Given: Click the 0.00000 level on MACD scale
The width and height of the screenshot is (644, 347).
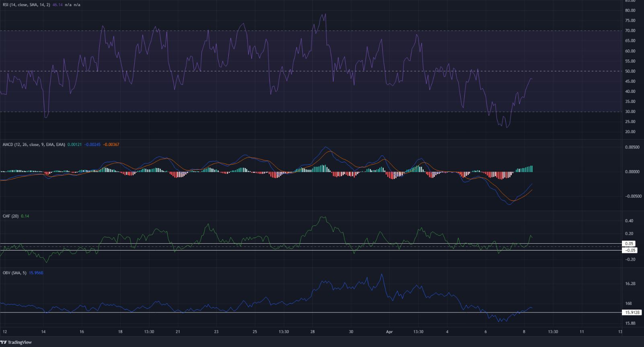Looking at the screenshot, I should (x=632, y=172).
